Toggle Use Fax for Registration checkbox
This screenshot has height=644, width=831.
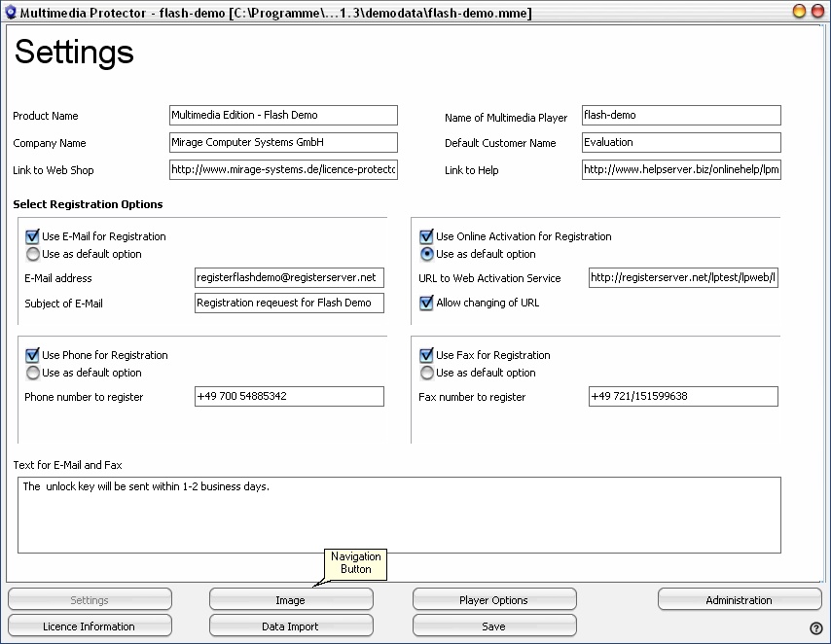click(x=426, y=355)
